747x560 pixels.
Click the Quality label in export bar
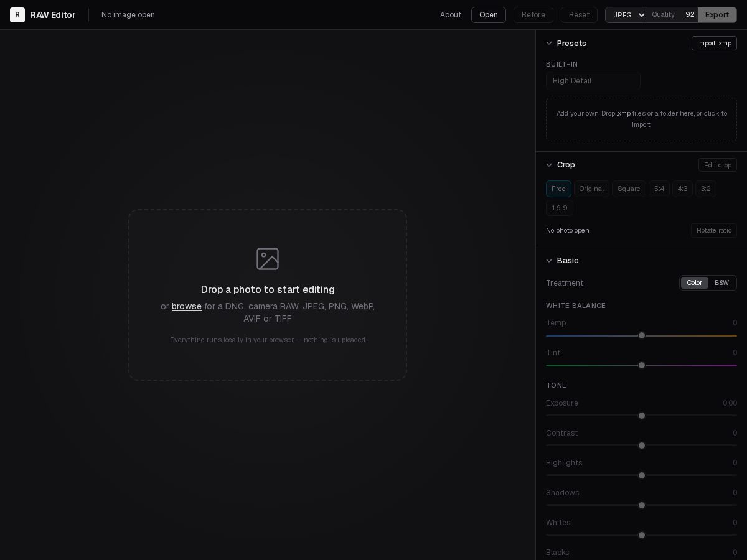(x=663, y=15)
